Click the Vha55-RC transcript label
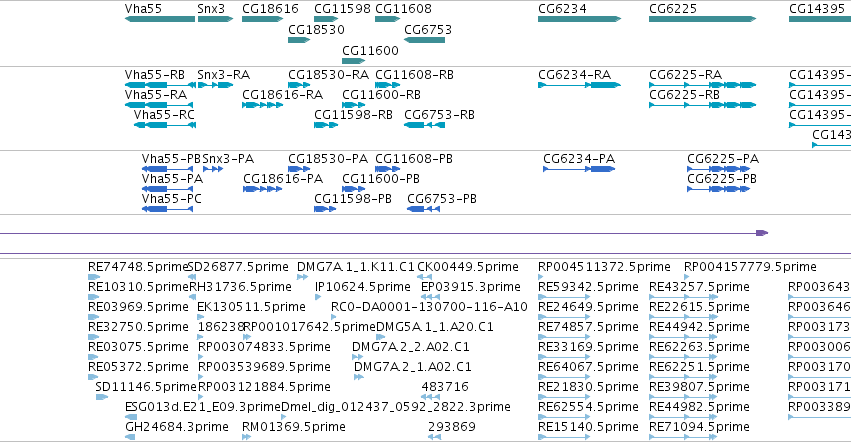Image resolution: width=851 pixels, height=442 pixels. [164, 115]
